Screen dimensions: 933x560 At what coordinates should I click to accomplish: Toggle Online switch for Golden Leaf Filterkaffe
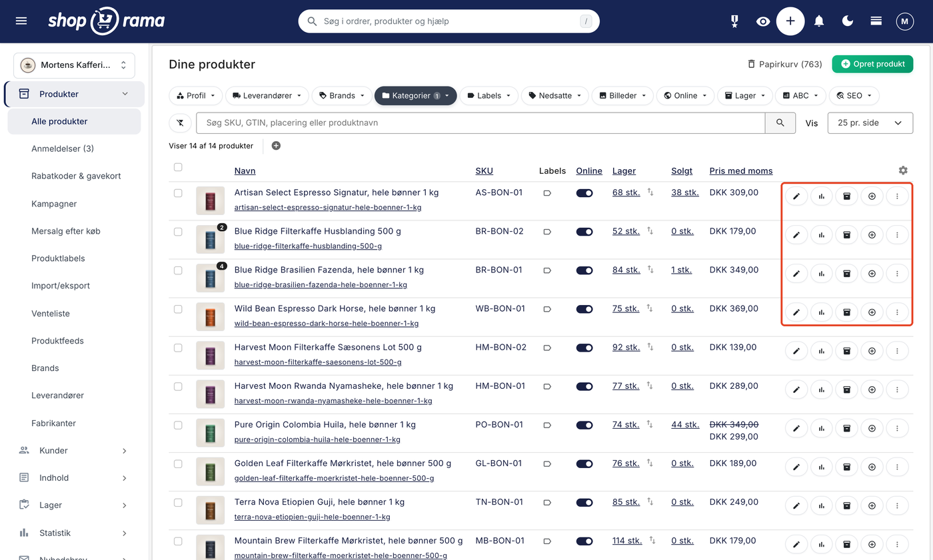[x=584, y=463]
